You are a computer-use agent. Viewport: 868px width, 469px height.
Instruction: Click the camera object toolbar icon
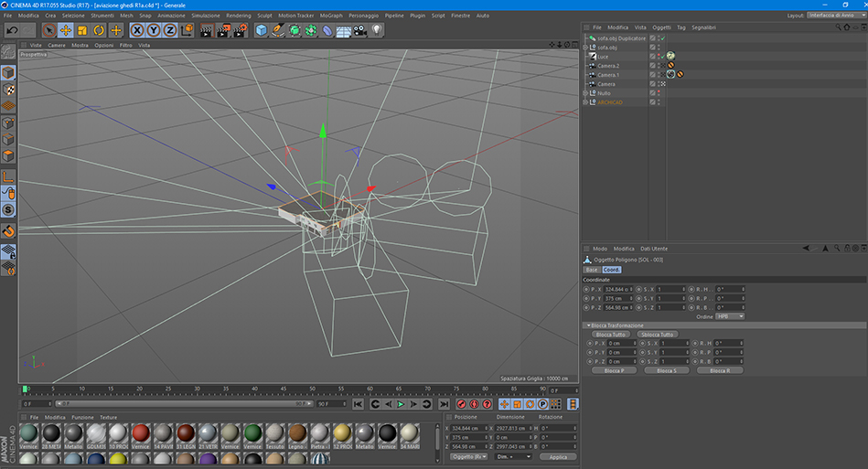[x=360, y=30]
